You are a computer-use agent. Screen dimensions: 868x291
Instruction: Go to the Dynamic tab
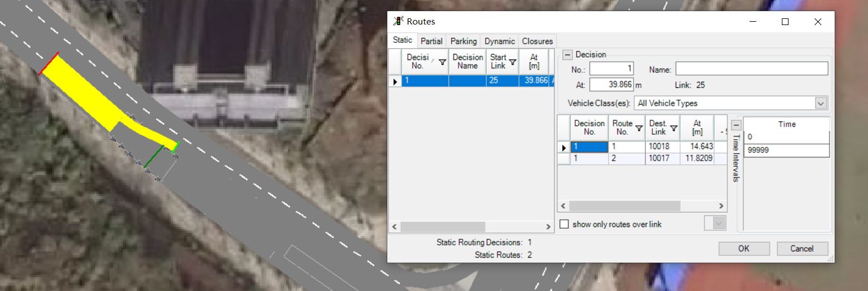coord(500,41)
